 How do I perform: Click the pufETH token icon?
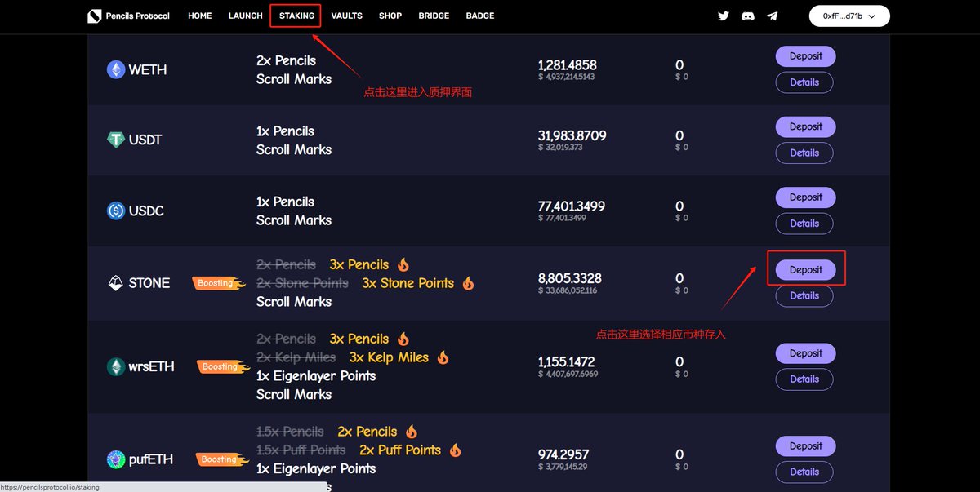(116, 459)
